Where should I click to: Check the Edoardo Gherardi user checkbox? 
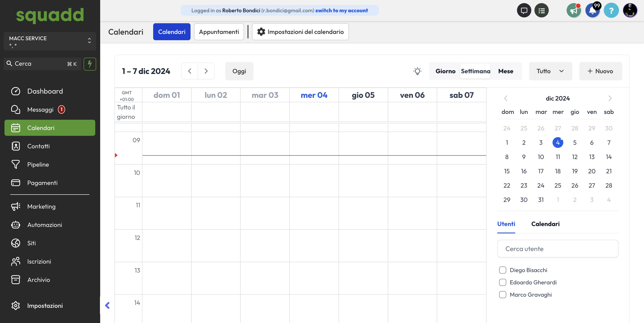pos(502,282)
